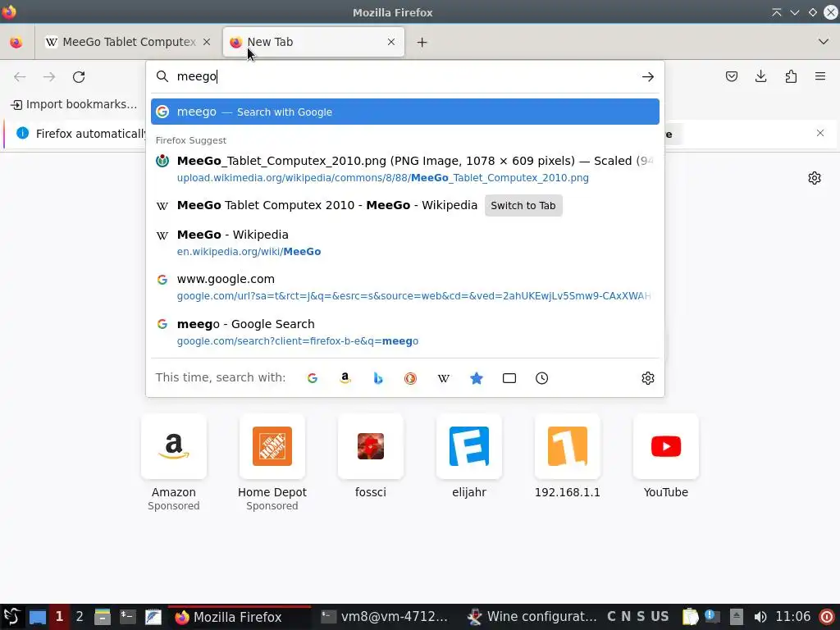This screenshot has width=840, height=630.
Task: Search bookmarks using the star icon
Action: point(477,378)
